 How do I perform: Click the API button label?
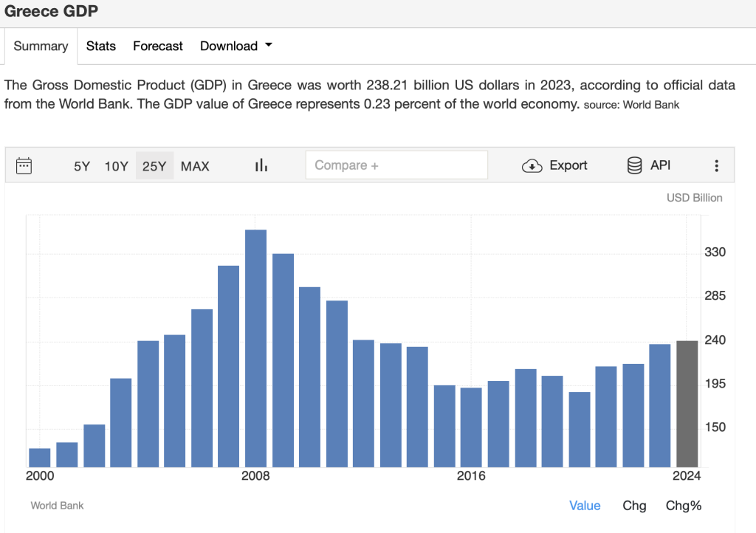click(660, 165)
